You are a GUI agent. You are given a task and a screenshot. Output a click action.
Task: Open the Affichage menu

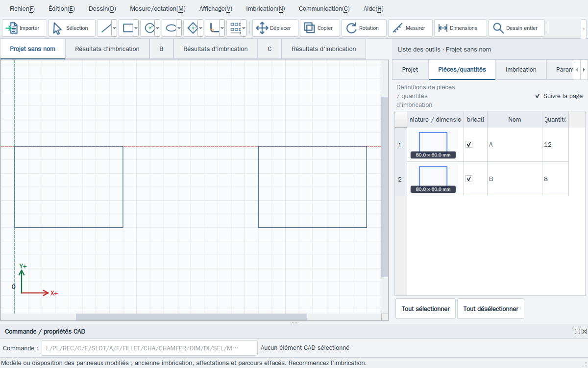pyautogui.click(x=216, y=8)
